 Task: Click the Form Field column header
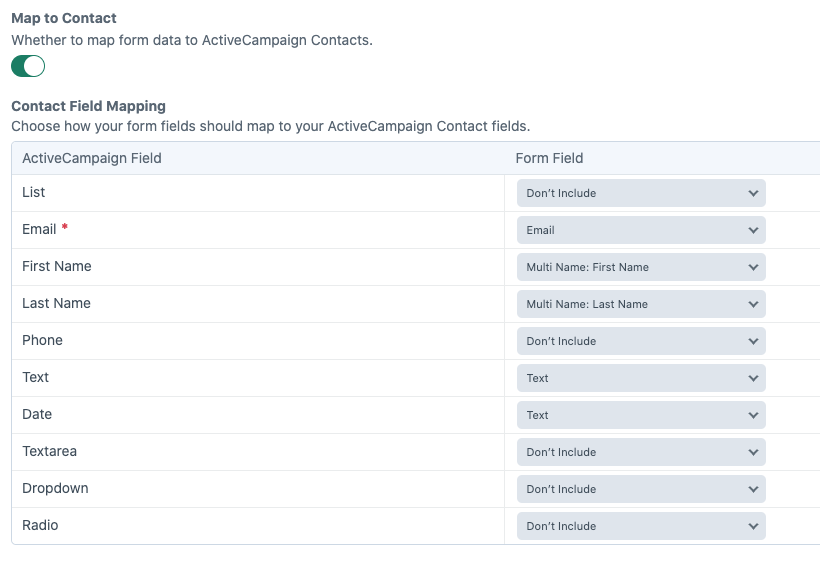click(549, 158)
